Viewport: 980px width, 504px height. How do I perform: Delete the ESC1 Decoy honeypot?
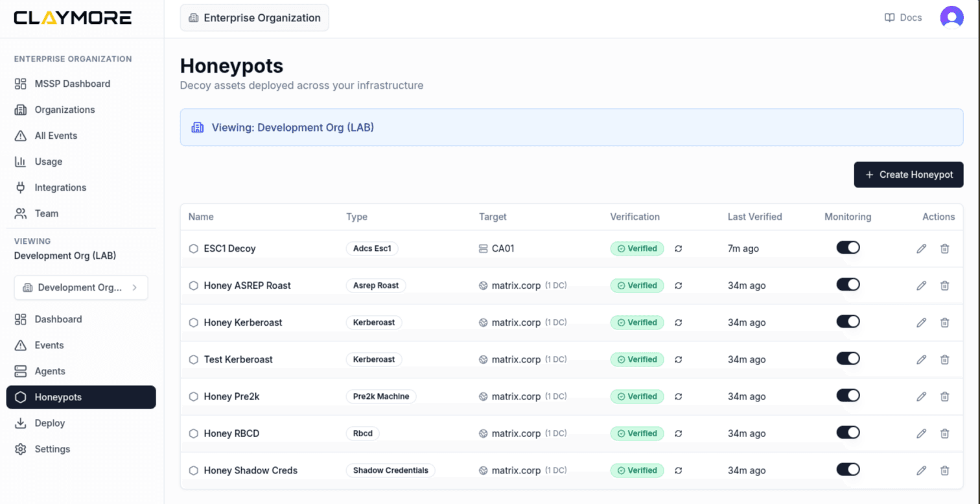coord(944,248)
